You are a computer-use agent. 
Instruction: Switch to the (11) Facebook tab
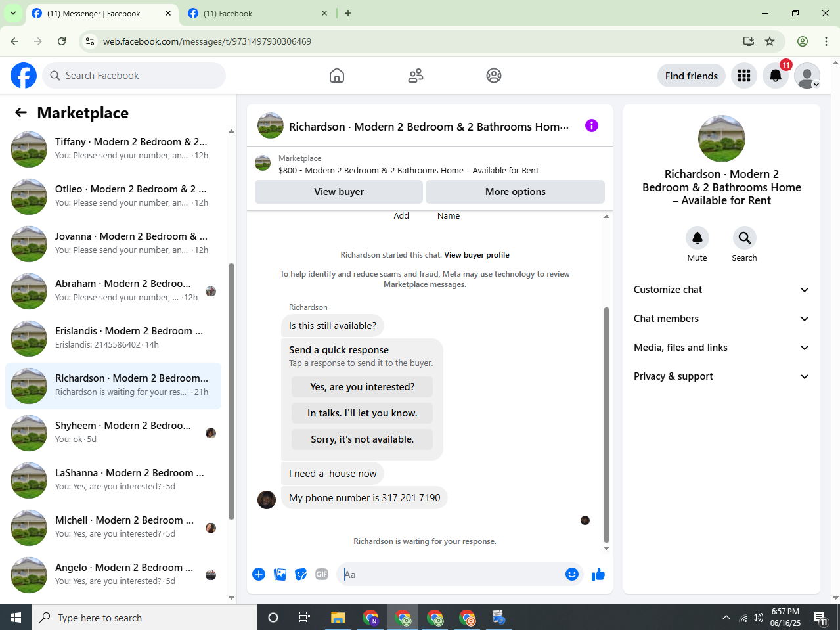click(259, 14)
